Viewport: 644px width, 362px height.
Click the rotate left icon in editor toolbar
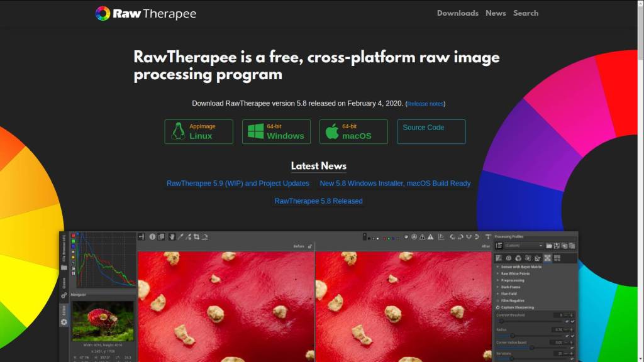[453, 237]
